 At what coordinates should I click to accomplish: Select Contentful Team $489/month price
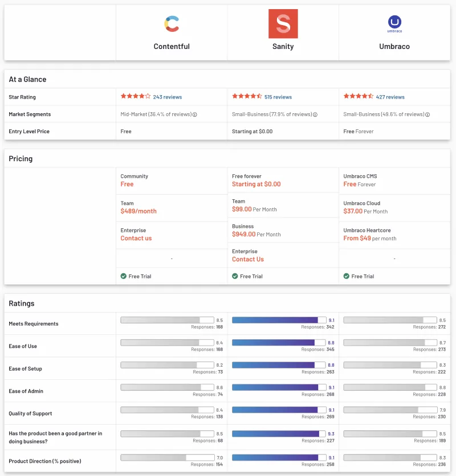(139, 211)
